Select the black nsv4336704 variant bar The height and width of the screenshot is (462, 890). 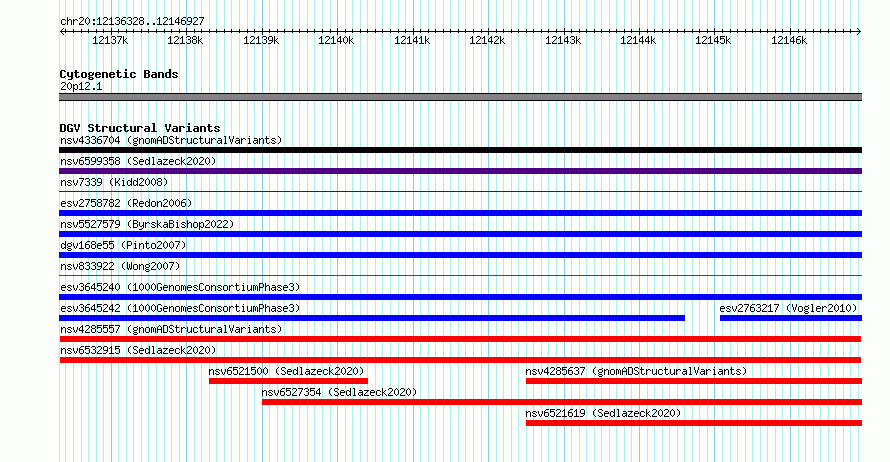coord(460,150)
